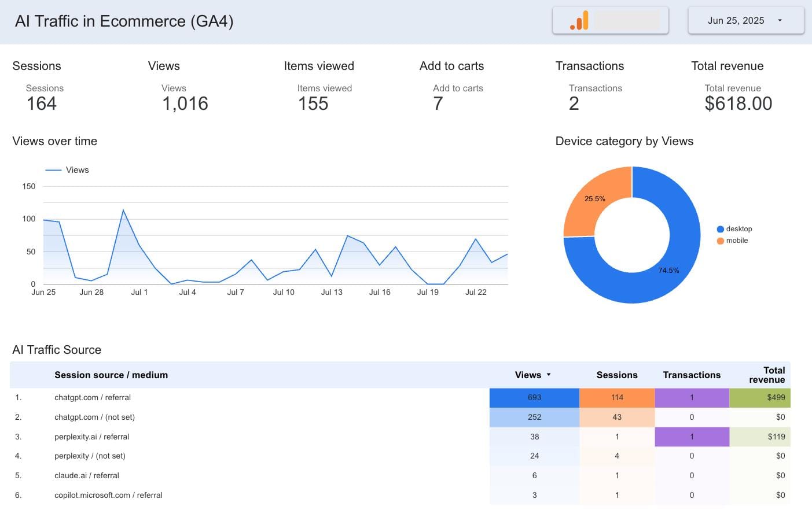Image resolution: width=812 pixels, height=510 pixels.
Task: Click the 252 views cell
Action: pos(534,417)
